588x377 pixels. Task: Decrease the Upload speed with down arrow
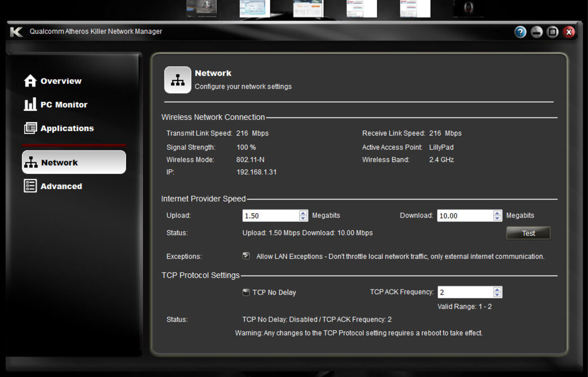click(x=303, y=218)
